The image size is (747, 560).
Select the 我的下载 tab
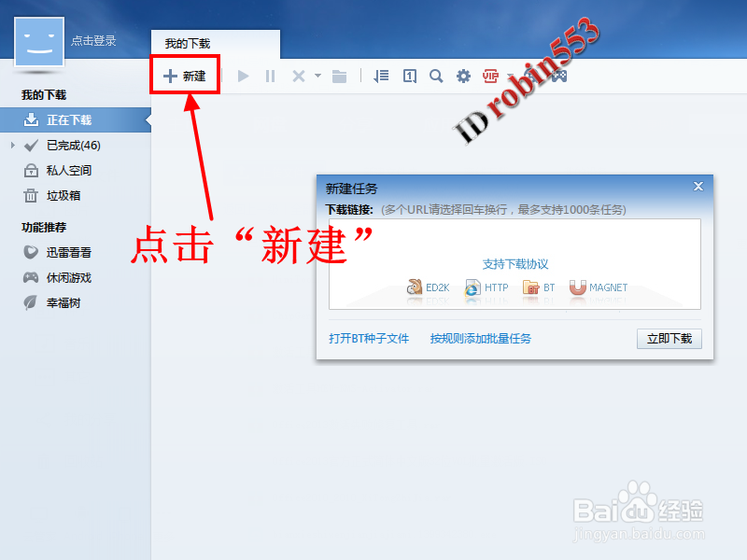216,44
